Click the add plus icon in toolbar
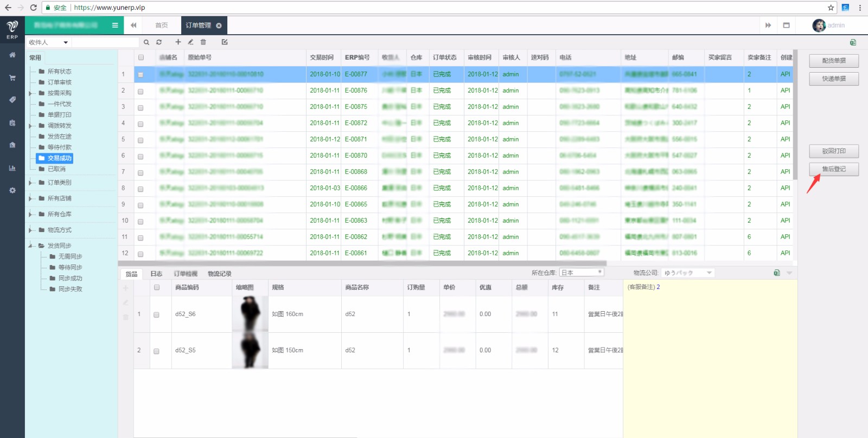868x438 pixels. coord(178,42)
